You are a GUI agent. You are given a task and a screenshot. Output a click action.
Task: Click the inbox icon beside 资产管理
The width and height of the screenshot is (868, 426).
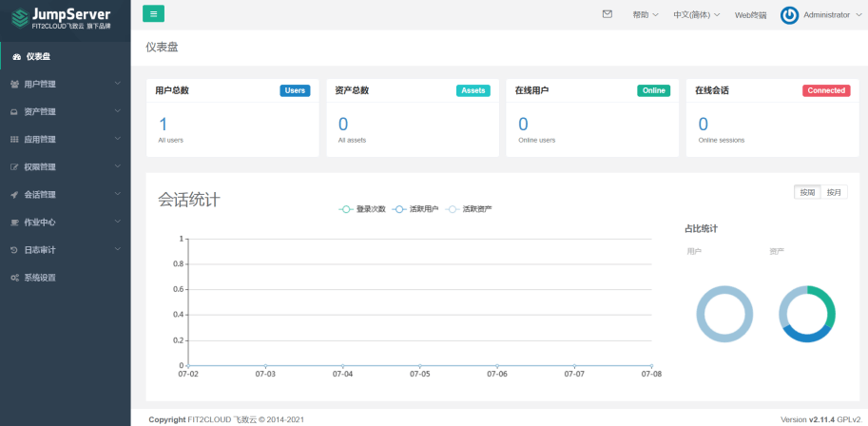(x=15, y=112)
